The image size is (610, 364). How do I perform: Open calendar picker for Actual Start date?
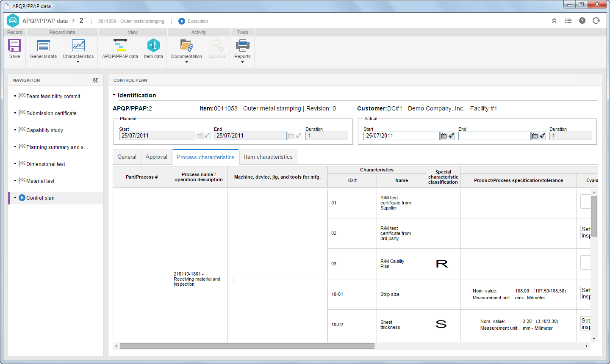(444, 136)
